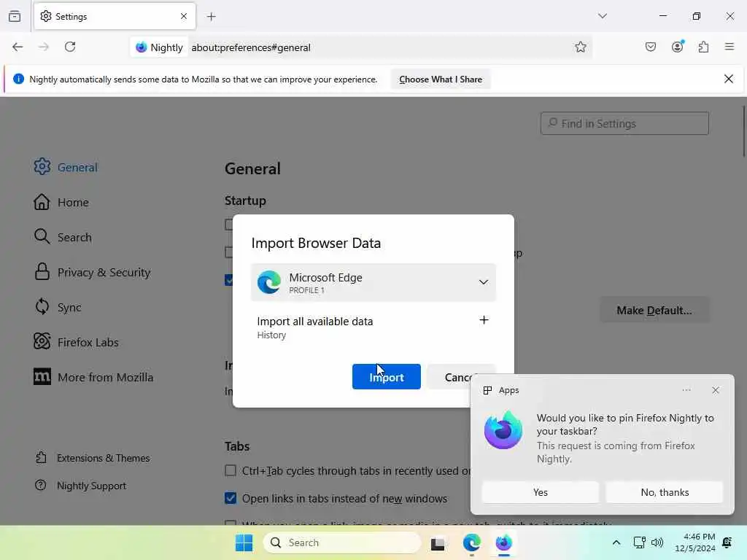Screen dimensions: 747x560
Task: Reload the current page
Action: [x=70, y=47]
